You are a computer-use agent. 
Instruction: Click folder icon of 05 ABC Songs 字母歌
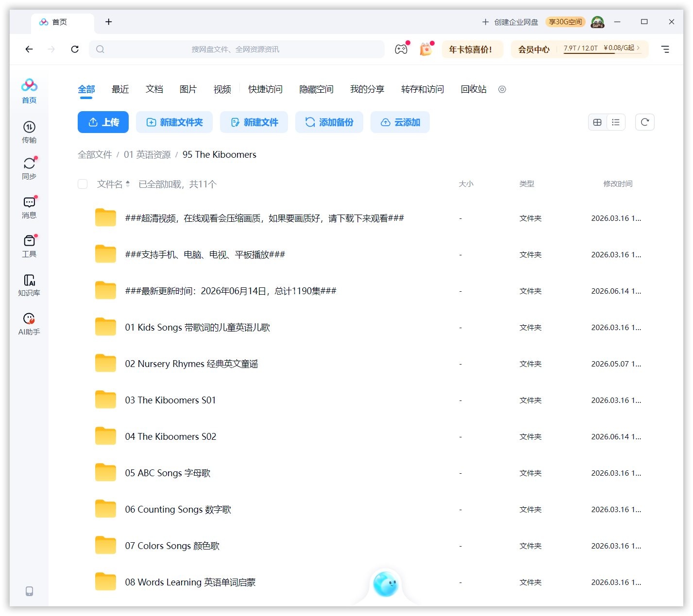click(105, 472)
